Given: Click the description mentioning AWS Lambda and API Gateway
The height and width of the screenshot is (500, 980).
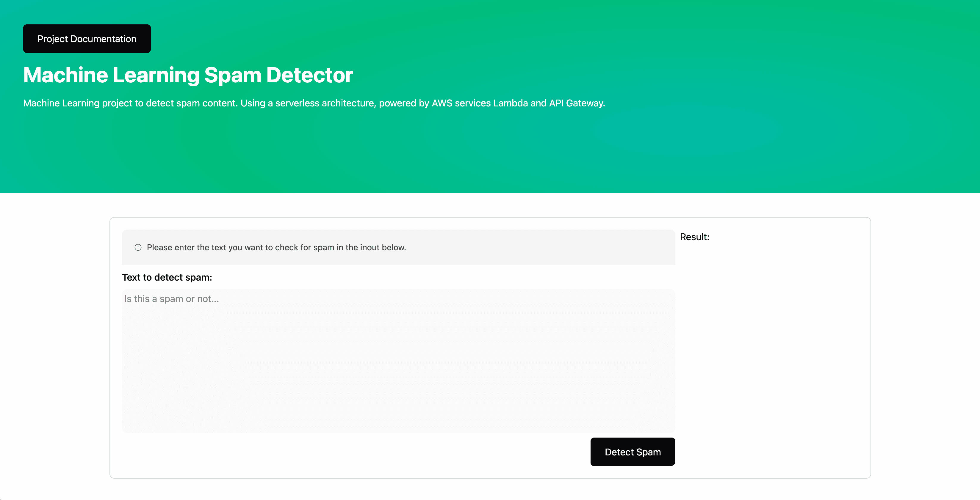Looking at the screenshot, I should tap(314, 103).
